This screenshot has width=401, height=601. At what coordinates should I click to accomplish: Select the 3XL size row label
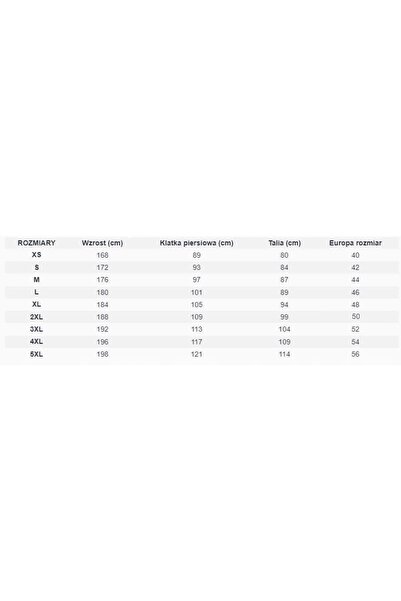tap(36, 329)
